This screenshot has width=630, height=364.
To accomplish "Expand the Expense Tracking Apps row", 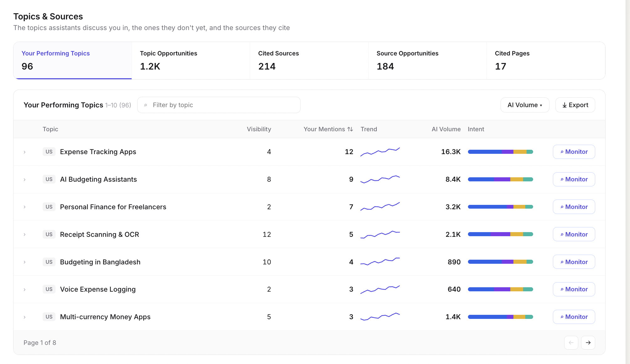I will pyautogui.click(x=24, y=152).
